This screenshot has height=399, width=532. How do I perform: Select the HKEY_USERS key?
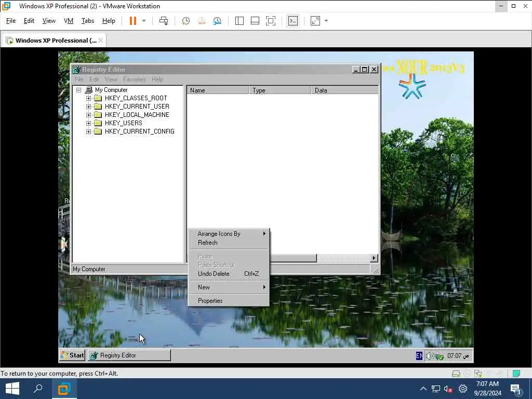124,123
